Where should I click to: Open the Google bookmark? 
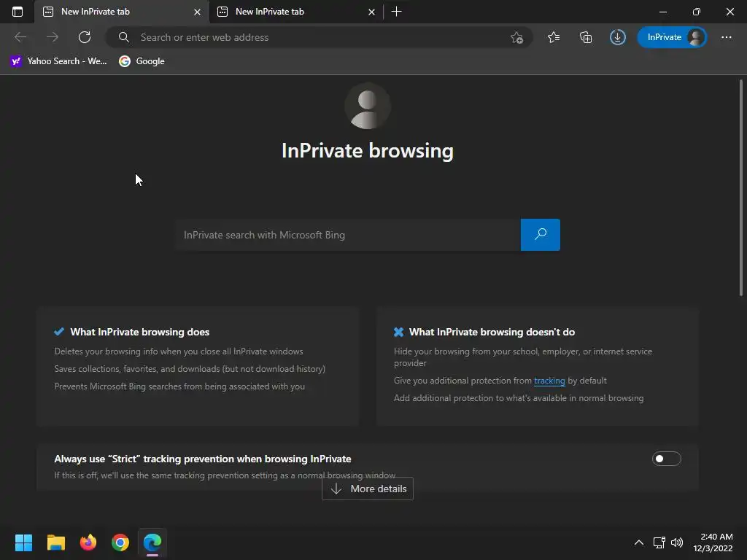point(142,61)
